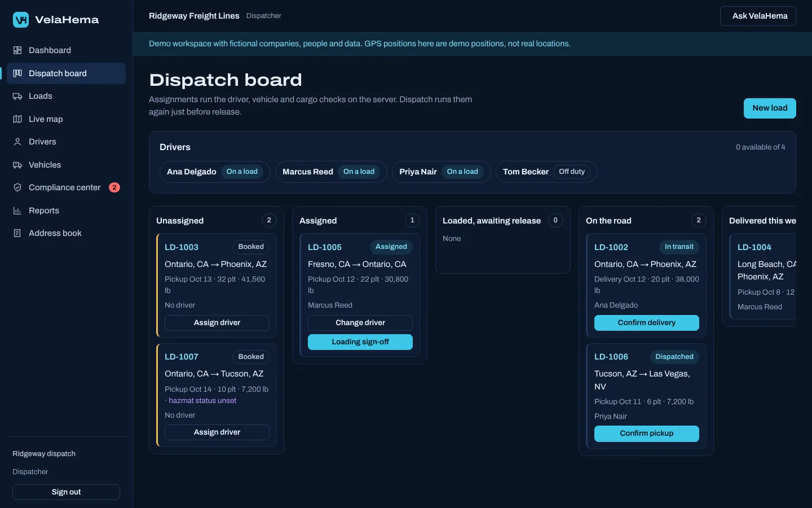Viewport: 812px width, 508px height.
Task: Click the Vehicles truck icon in sidebar
Action: coord(17,165)
